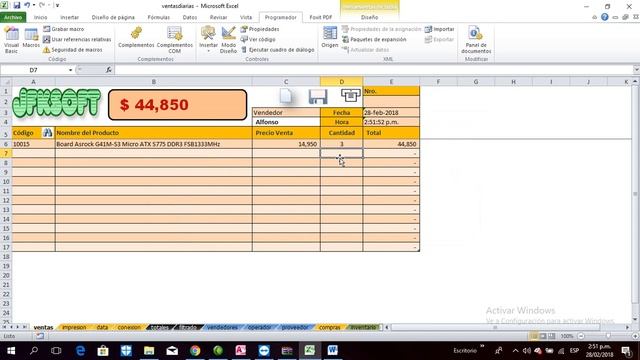Open Paquetes de expansión
Viewport: 640px width, 360px height.
(x=374, y=40)
